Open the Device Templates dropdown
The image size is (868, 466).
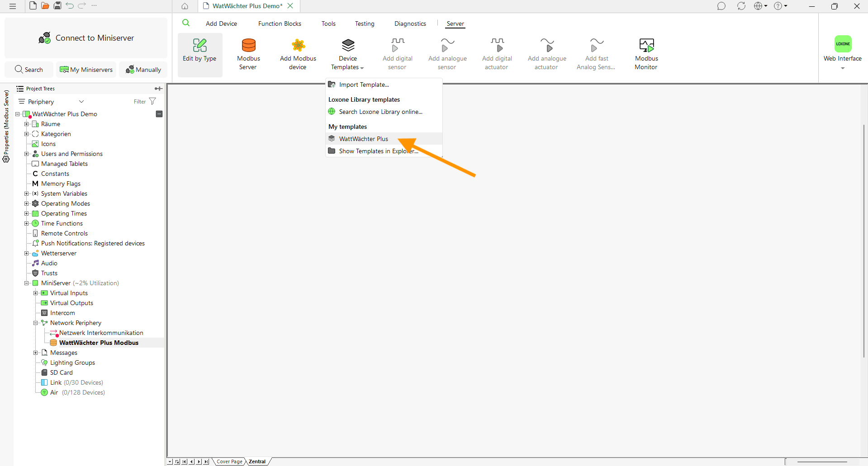(347, 54)
